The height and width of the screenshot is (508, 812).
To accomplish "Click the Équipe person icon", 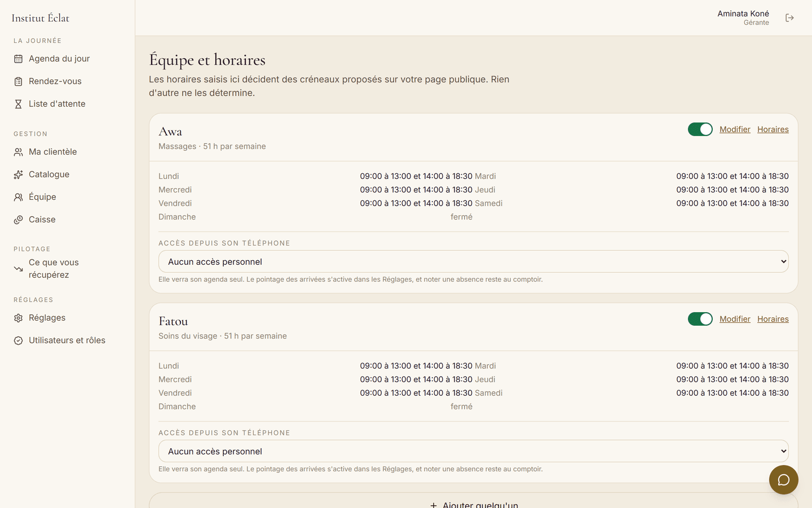I will point(18,197).
